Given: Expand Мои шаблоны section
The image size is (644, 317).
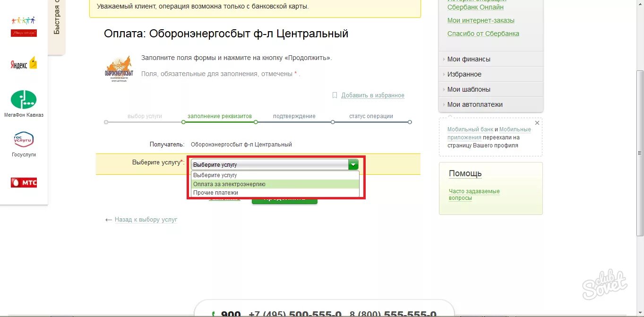Looking at the screenshot, I should [491, 89].
